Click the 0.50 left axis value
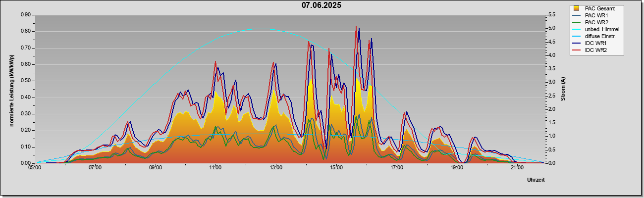Screen dimensions: 644x198 (x=26, y=81)
